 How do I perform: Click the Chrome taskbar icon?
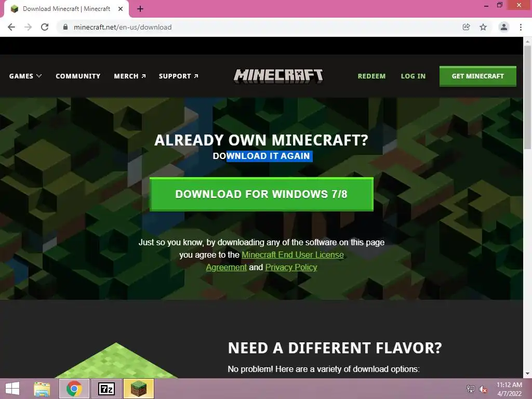pos(74,389)
